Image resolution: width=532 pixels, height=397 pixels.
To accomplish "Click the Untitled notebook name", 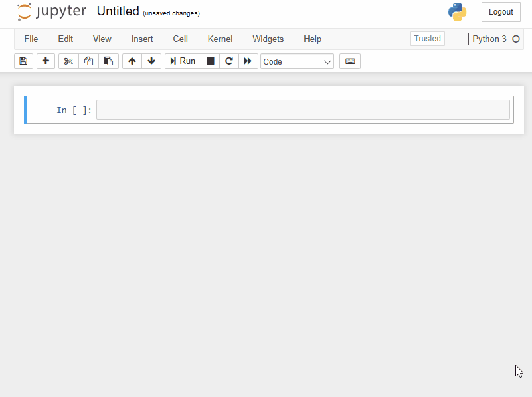I will click(x=118, y=11).
